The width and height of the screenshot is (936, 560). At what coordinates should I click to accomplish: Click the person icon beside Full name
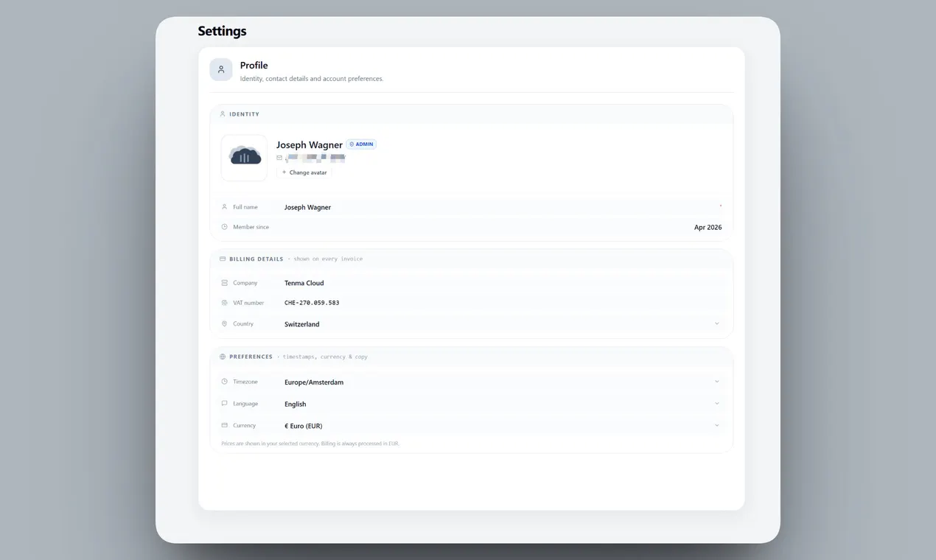225,207
